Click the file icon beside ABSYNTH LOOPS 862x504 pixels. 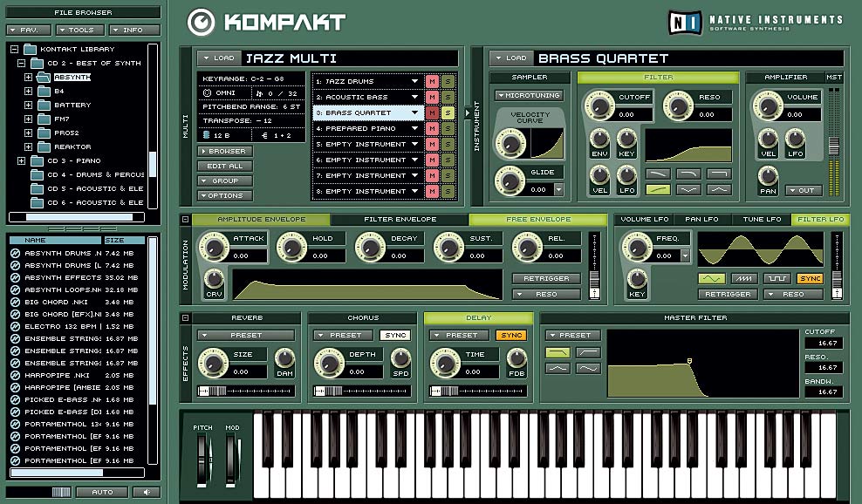pyautogui.click(x=16, y=289)
